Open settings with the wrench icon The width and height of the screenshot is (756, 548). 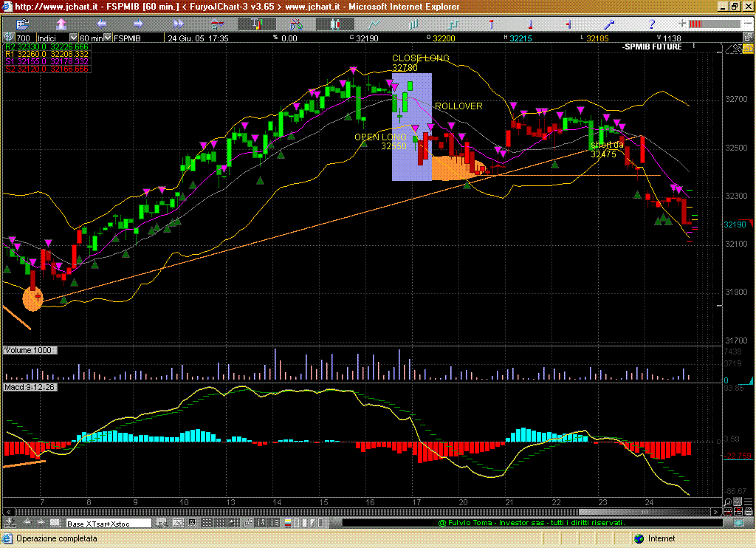(611, 24)
